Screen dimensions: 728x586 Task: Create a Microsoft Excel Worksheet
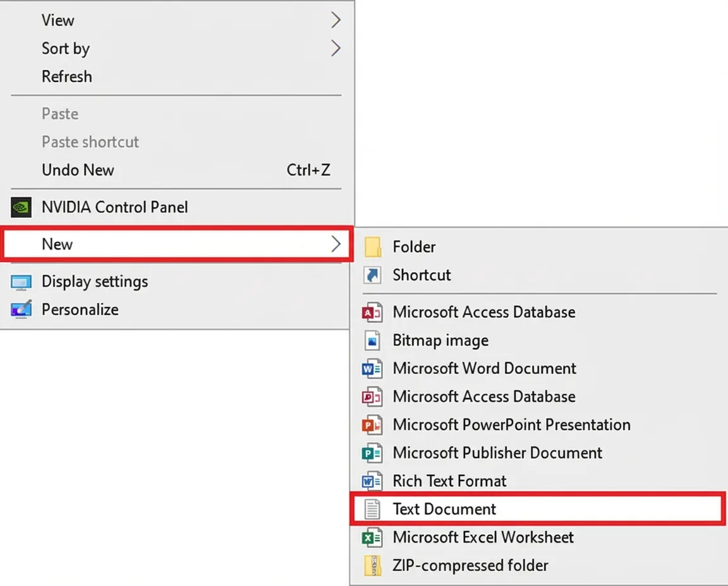pyautogui.click(x=537, y=537)
